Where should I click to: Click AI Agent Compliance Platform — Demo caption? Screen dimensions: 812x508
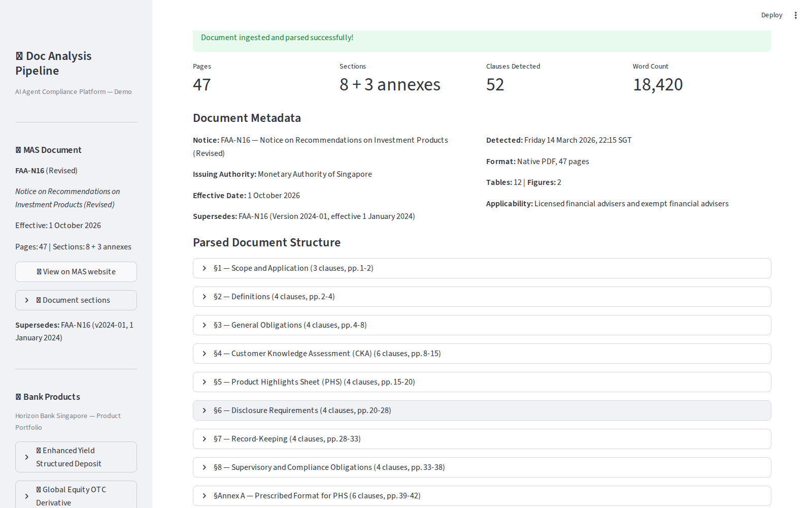[x=74, y=92]
